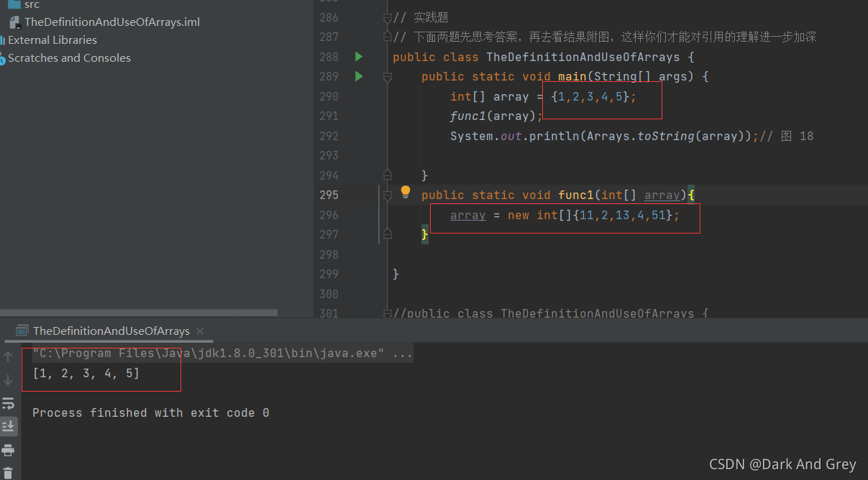Image resolution: width=868 pixels, height=480 pixels.
Task: Click "Arrays.toString" on line 292
Action: point(640,136)
